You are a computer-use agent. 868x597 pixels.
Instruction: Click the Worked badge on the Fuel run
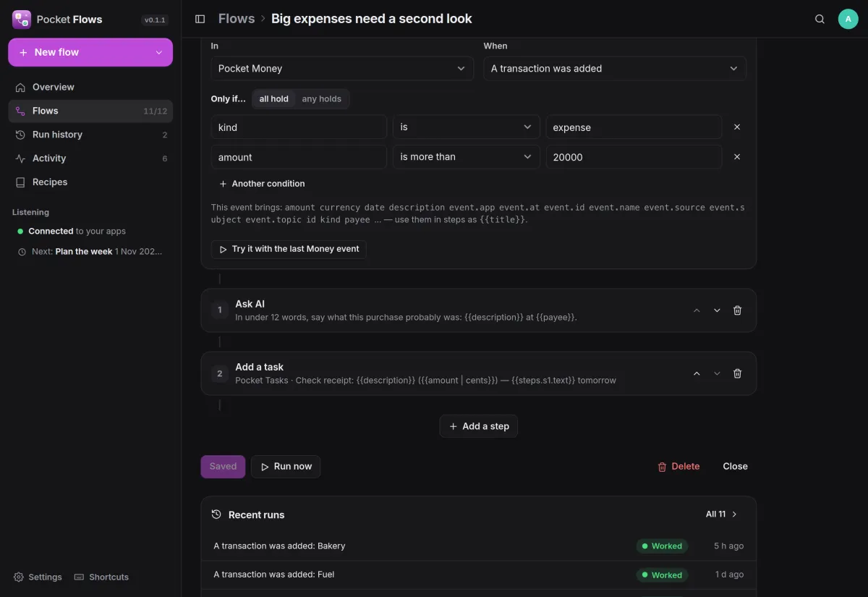click(x=662, y=575)
